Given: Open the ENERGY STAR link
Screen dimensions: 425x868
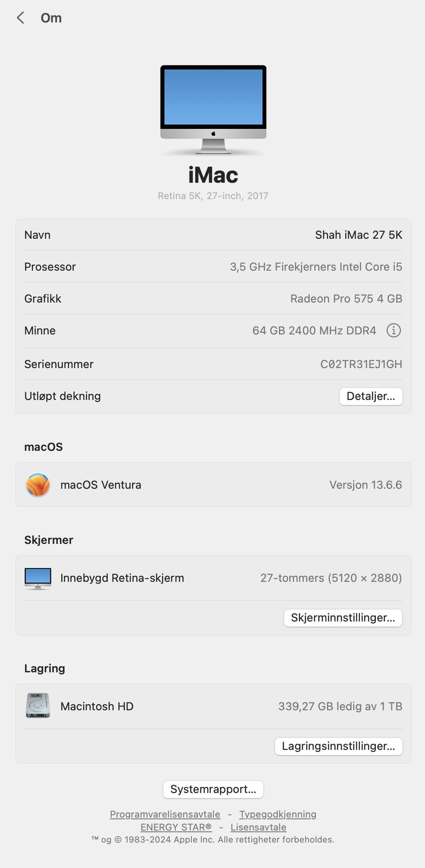Looking at the screenshot, I should (176, 827).
